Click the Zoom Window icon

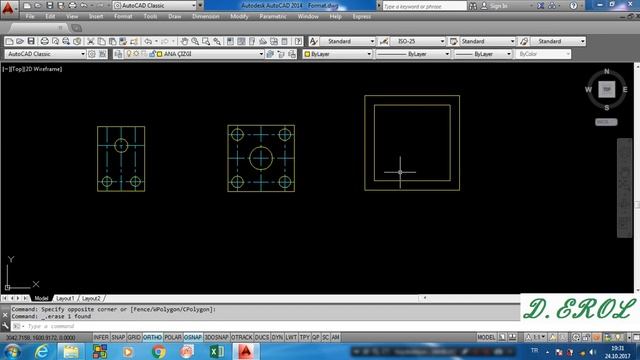click(206, 41)
